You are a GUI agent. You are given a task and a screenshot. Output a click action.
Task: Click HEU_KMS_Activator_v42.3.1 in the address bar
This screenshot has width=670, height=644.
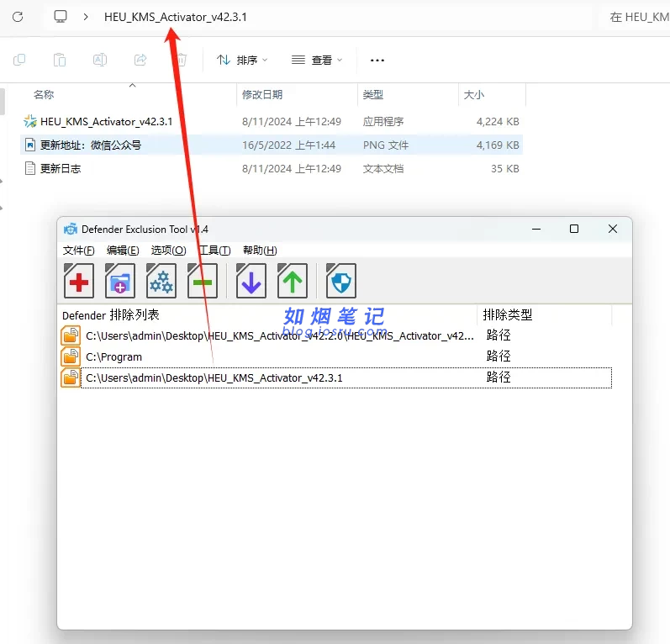[x=176, y=17]
